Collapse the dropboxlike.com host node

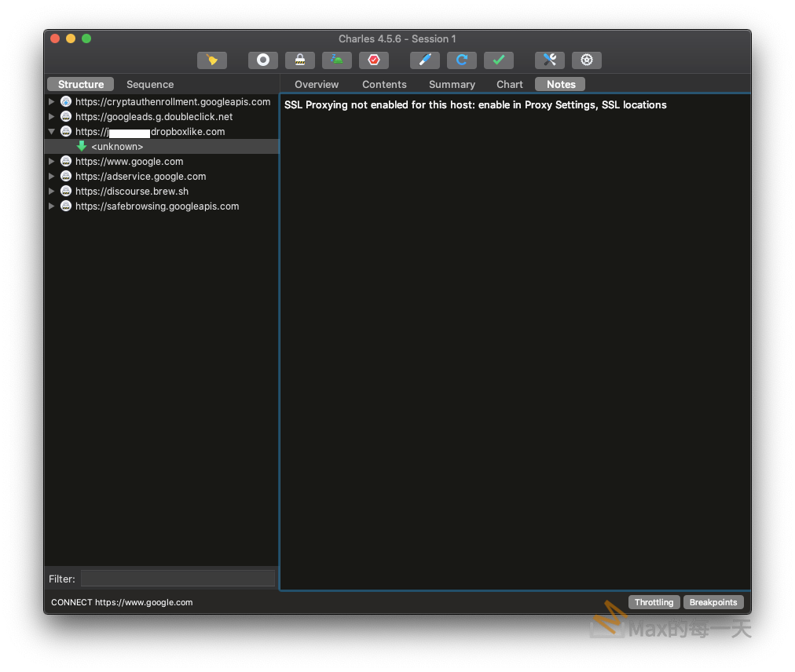click(52, 132)
